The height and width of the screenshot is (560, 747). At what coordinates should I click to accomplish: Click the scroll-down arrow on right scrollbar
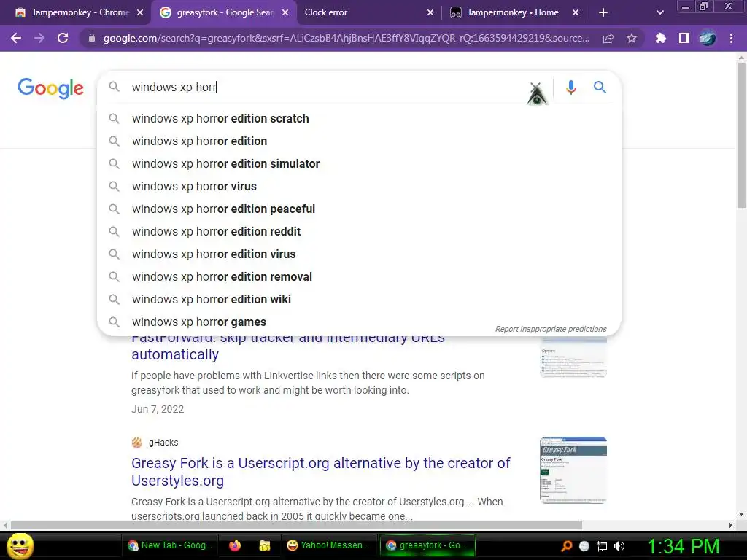coord(741,514)
